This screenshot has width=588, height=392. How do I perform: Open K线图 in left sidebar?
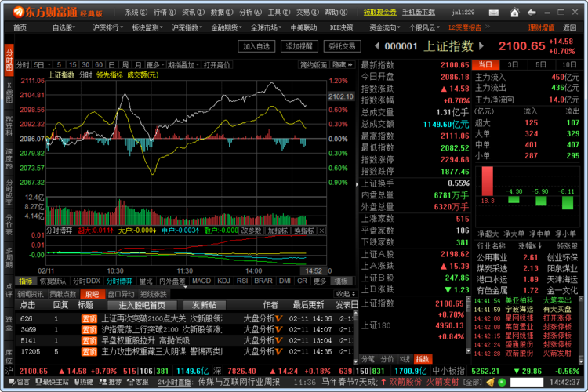9,93
